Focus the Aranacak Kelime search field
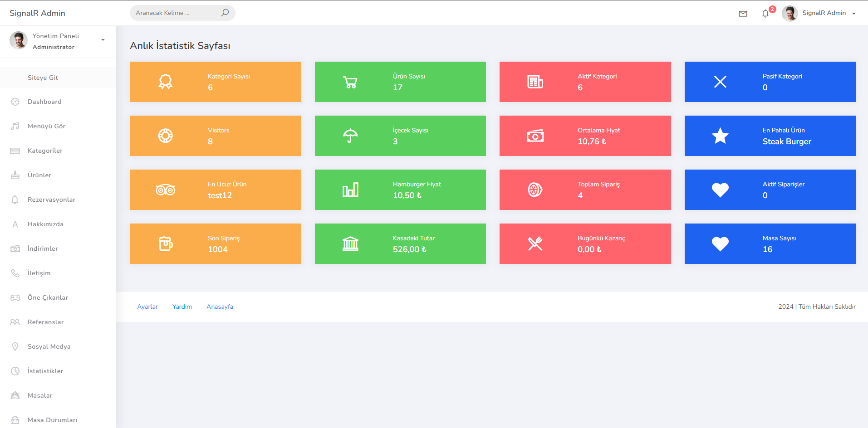Screen dimensions: 868x428 coord(175,13)
